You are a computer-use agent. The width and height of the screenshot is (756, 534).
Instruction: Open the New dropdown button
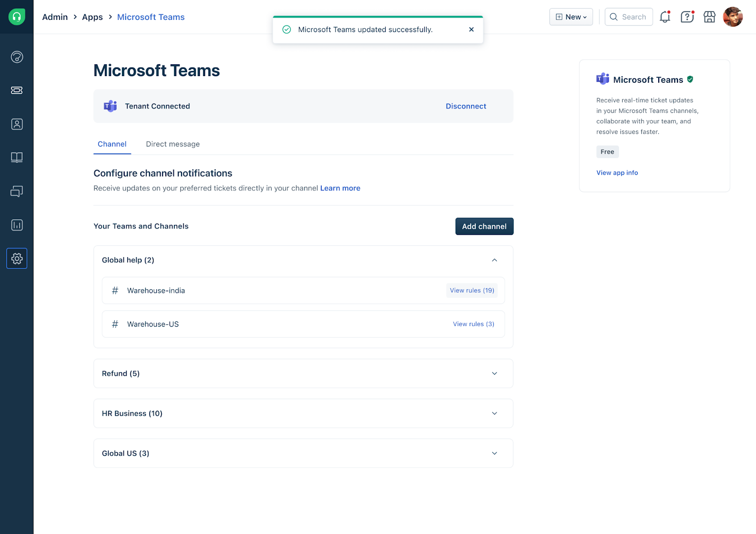point(571,17)
